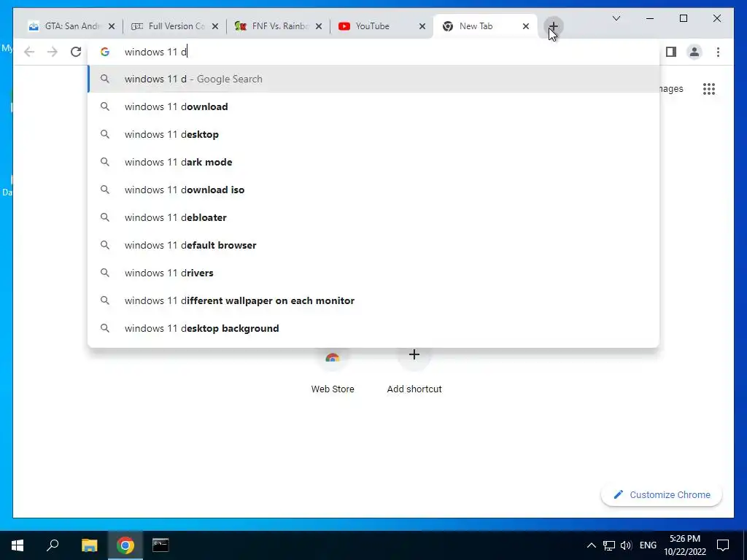Choose 'windows 11 dark mode' suggestion
This screenshot has width=747, height=560.
click(374, 162)
